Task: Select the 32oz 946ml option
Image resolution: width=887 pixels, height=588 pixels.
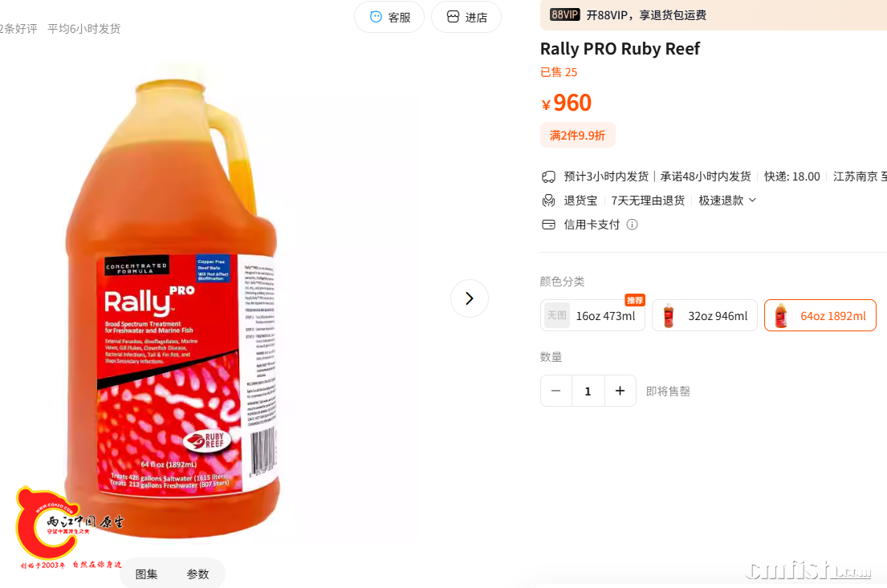Action: pos(704,315)
